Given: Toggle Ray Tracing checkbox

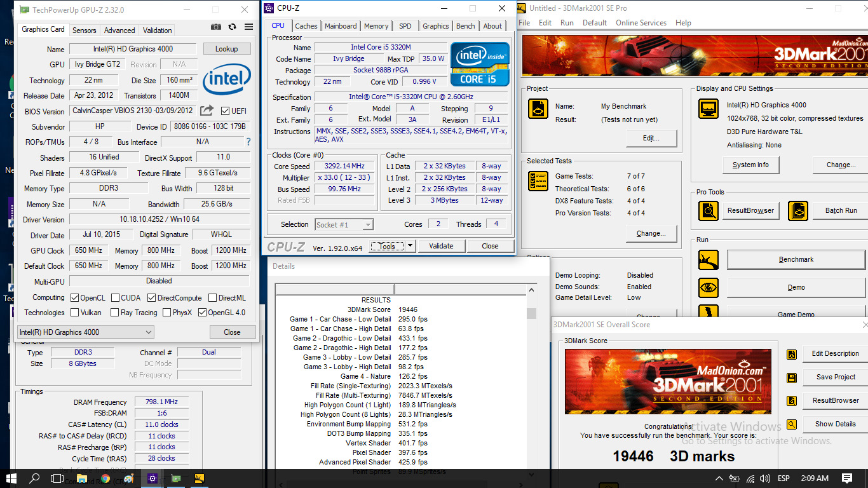Looking at the screenshot, I should pyautogui.click(x=114, y=312).
